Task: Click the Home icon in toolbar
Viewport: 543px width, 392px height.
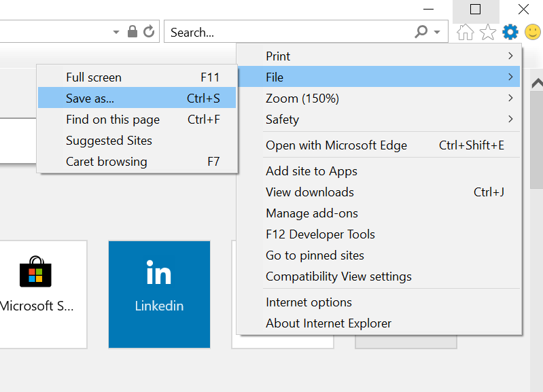Action: click(x=466, y=32)
